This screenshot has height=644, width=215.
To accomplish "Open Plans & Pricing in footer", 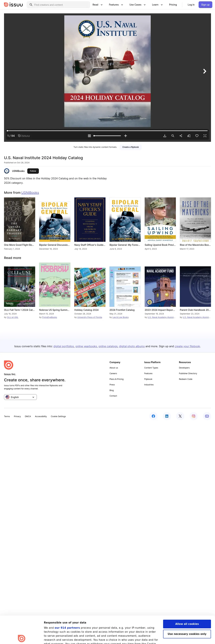I will click(116, 379).
